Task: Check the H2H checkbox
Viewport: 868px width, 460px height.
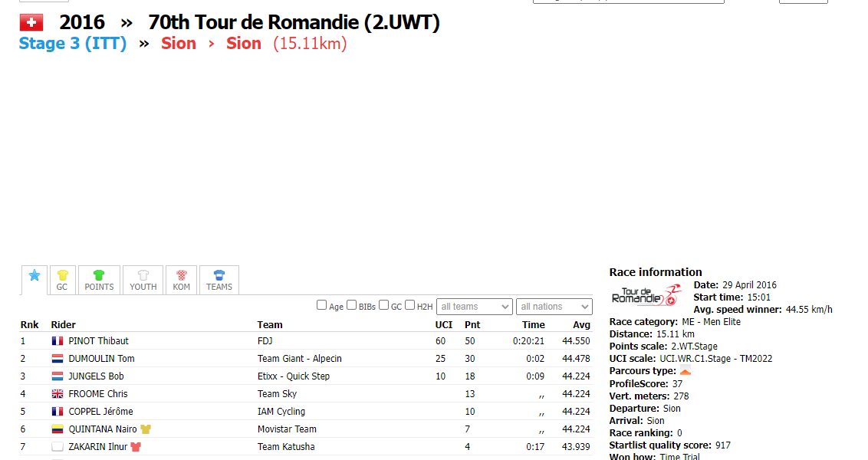Action: [x=410, y=305]
